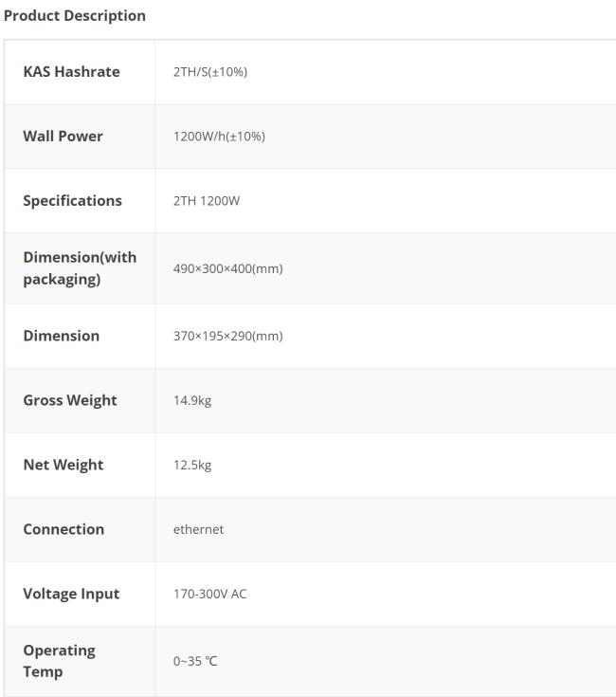Select the Wall Power label

click(63, 136)
